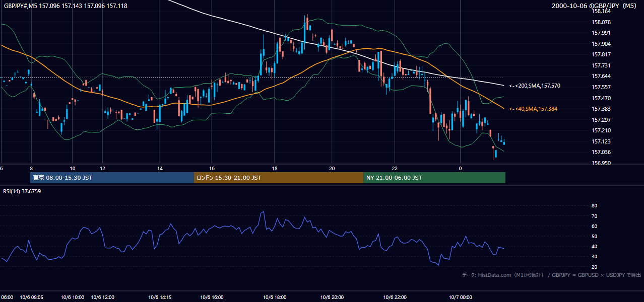Click RSI scale value 30
The height and width of the screenshot is (302, 644).
[x=595, y=257]
